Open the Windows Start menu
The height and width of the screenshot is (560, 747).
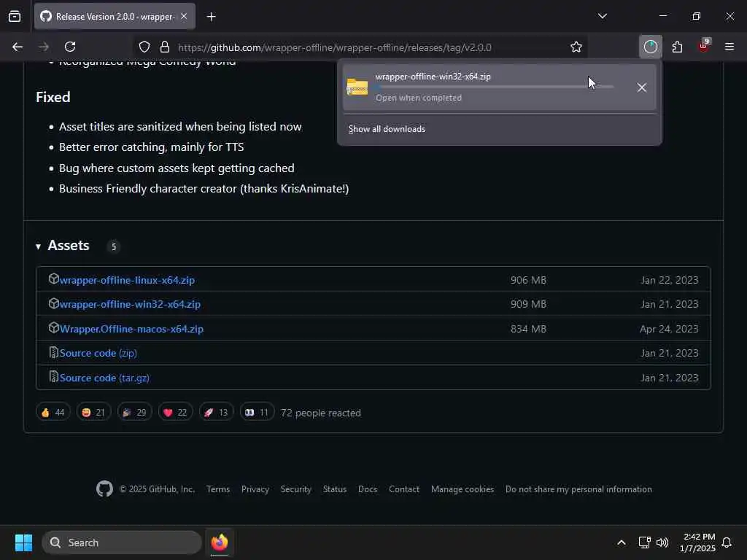(23, 542)
